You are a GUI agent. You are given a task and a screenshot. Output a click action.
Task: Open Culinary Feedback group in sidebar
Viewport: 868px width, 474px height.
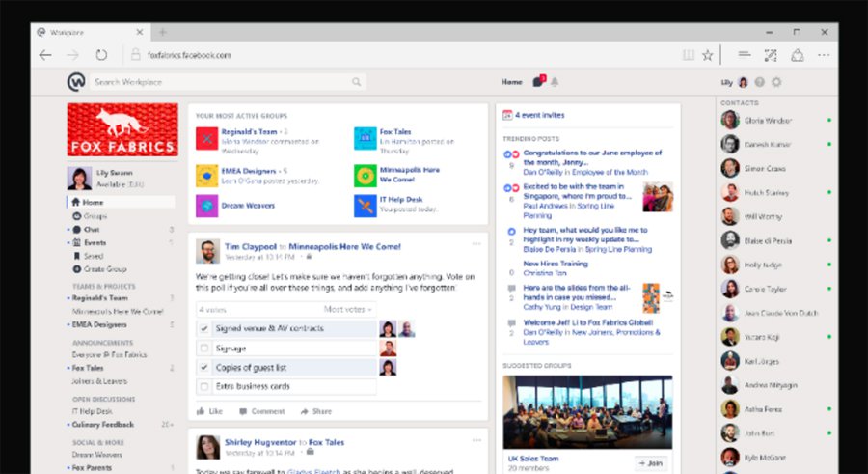click(103, 425)
